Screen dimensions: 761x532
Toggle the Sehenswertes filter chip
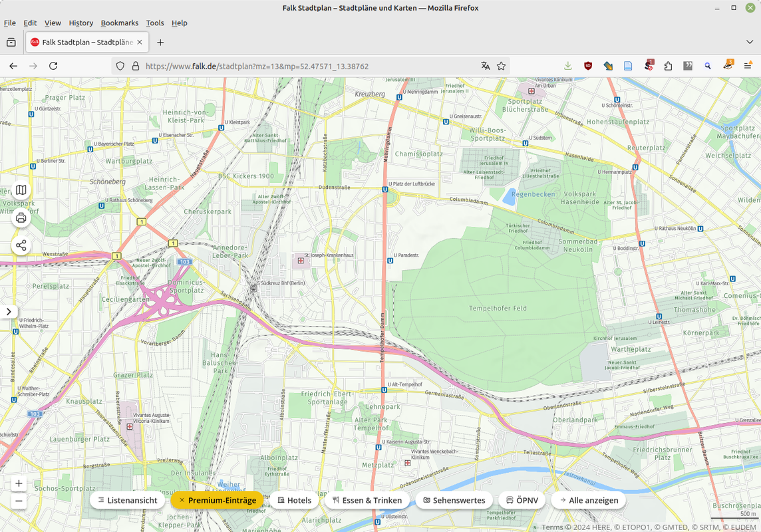(x=454, y=500)
